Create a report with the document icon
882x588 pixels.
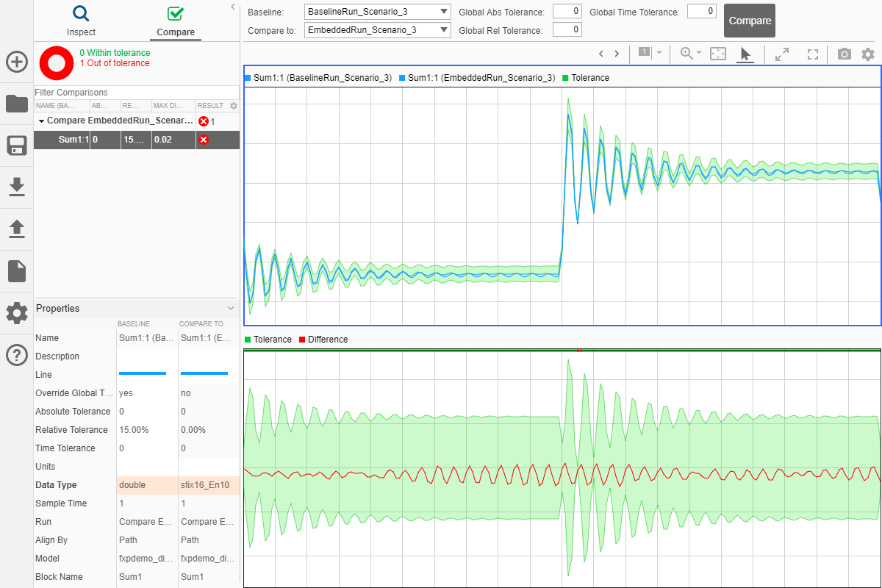coord(17,271)
